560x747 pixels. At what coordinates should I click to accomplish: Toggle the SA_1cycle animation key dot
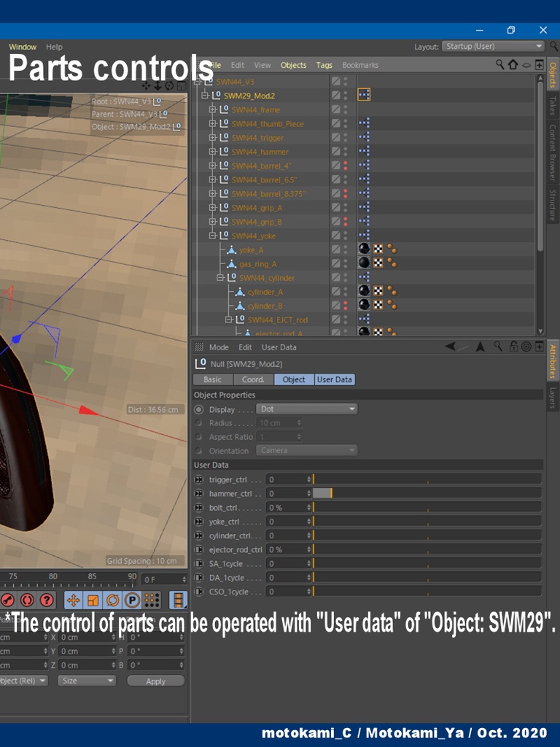point(198,564)
